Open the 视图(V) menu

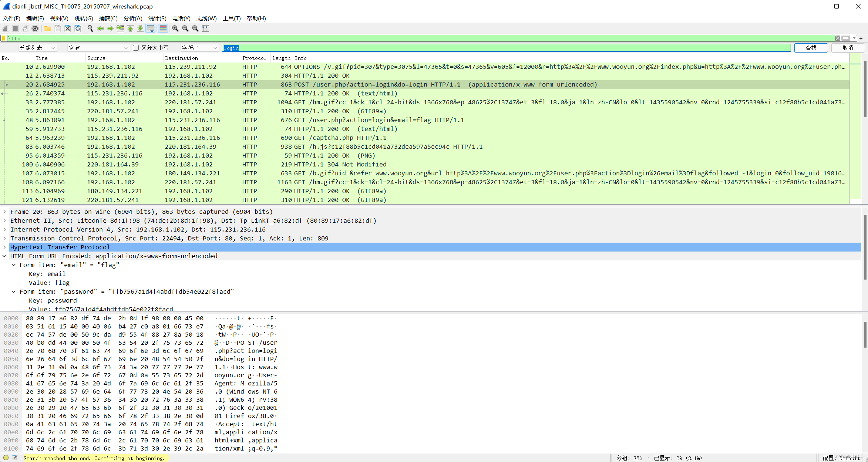(x=59, y=18)
